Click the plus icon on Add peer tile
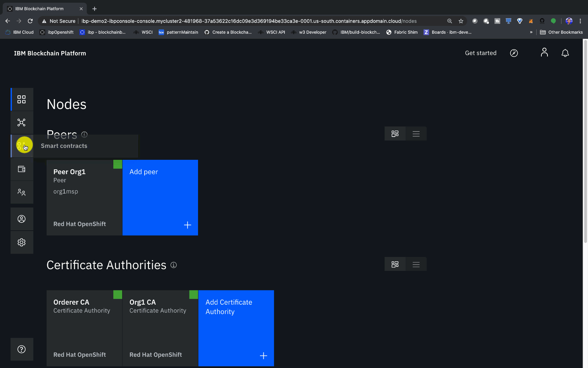Viewport: 588px width, 368px height. [x=187, y=225]
